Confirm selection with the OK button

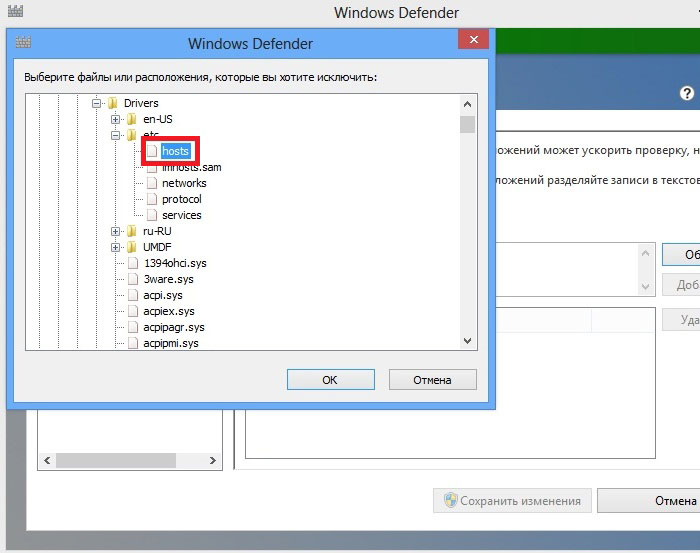(330, 380)
